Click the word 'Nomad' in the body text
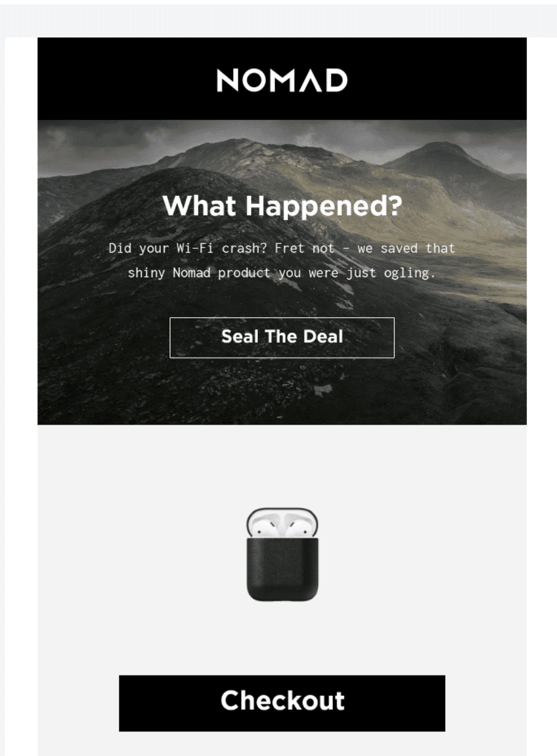This screenshot has width=557, height=756. pos(191,272)
